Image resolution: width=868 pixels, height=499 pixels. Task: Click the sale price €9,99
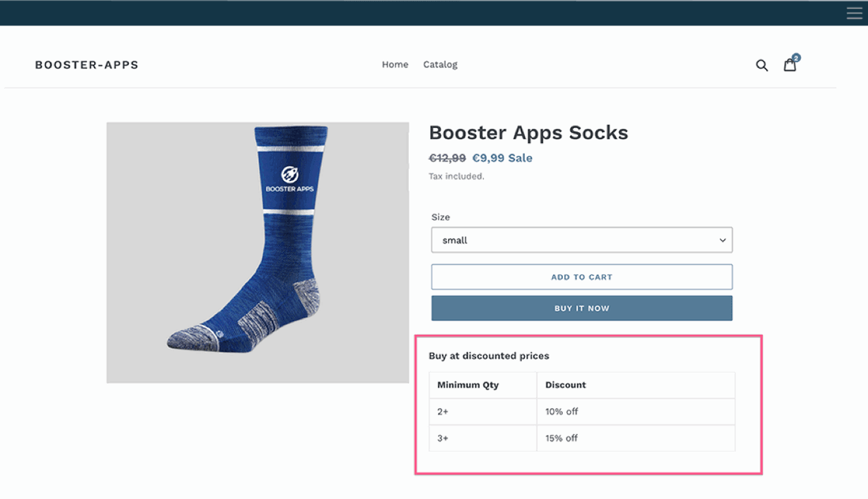(x=487, y=158)
